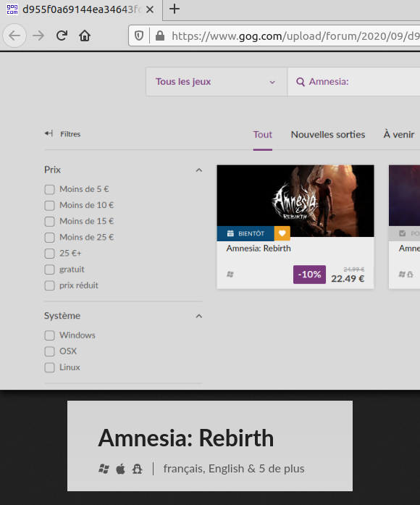Click the BIENTÔT calendar badge
420x505 pixels.
(x=245, y=233)
